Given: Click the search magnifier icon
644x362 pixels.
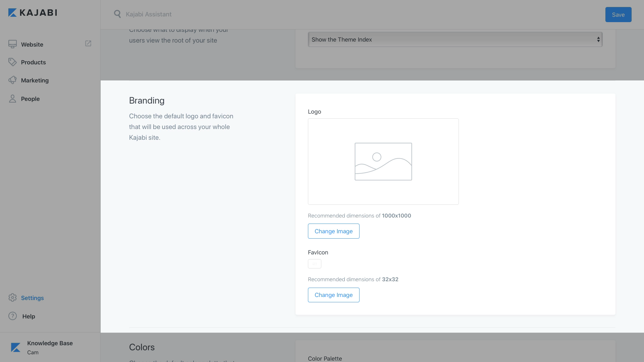Looking at the screenshot, I should tap(117, 14).
